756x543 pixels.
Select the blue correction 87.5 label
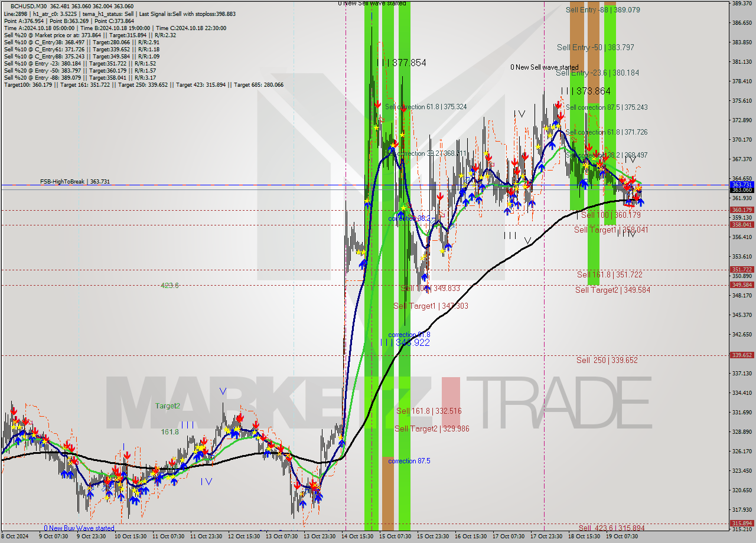[409, 461]
